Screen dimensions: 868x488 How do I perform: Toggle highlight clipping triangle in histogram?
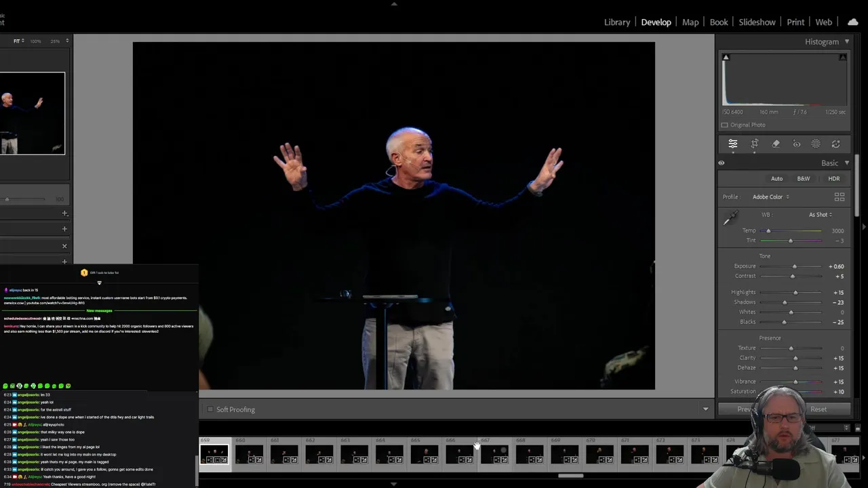click(843, 58)
